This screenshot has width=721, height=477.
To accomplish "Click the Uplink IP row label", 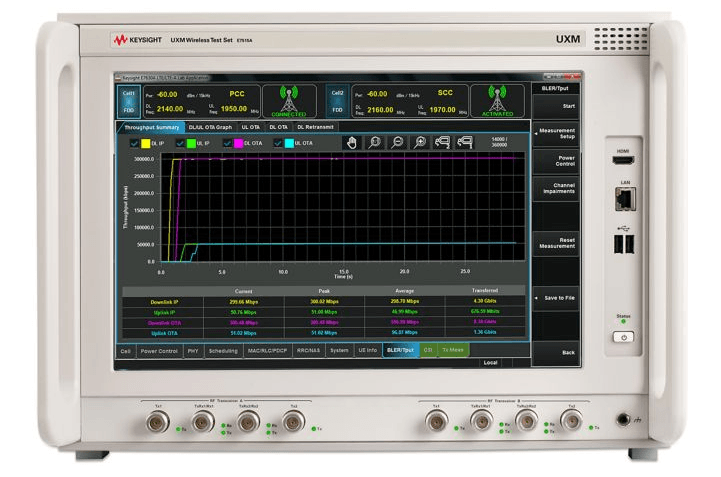I will (x=164, y=313).
